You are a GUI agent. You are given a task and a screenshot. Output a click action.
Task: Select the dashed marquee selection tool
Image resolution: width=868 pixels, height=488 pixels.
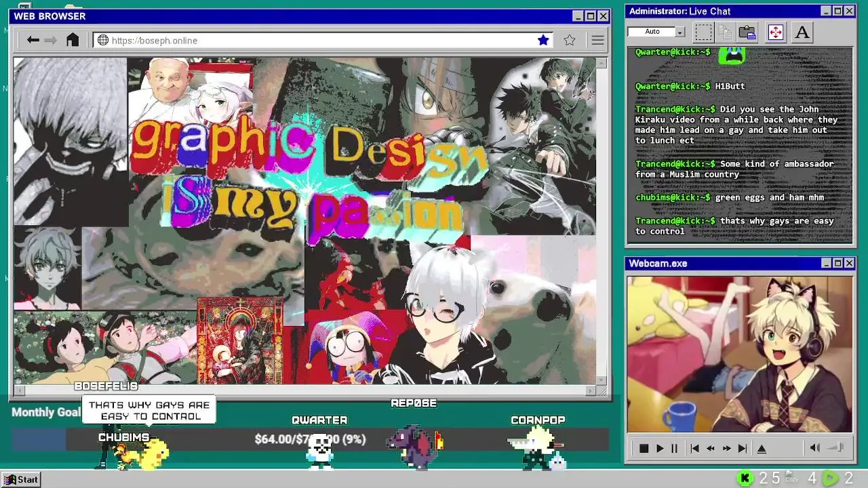pos(703,32)
